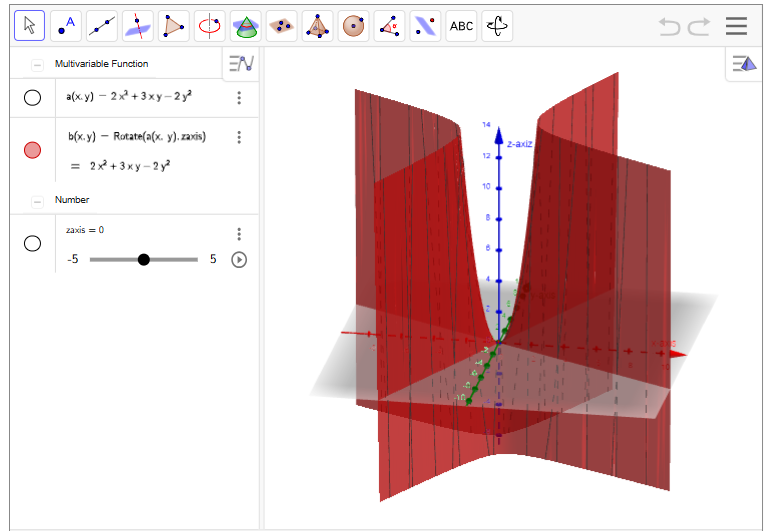The image size is (769, 531).
Task: Select the Pyramid solid tool
Action: 317,26
